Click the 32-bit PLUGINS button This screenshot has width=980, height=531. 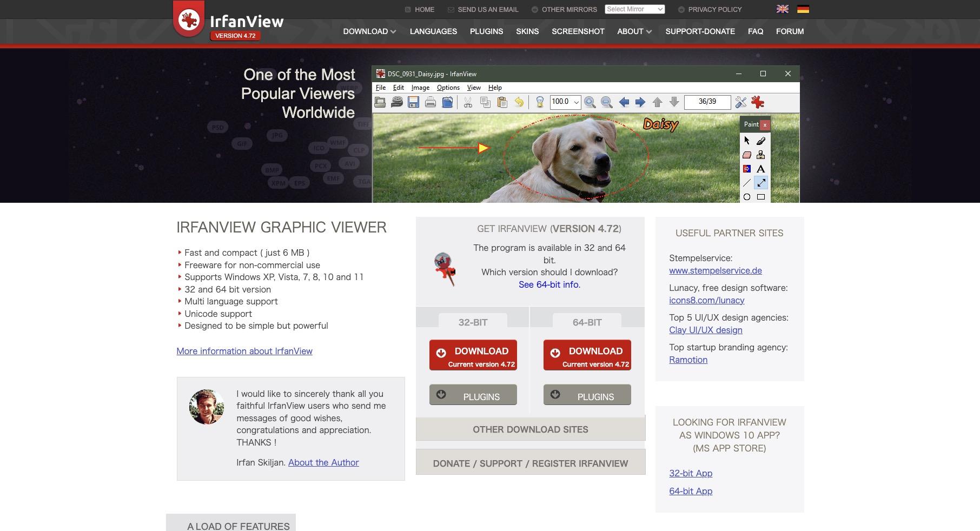point(473,395)
